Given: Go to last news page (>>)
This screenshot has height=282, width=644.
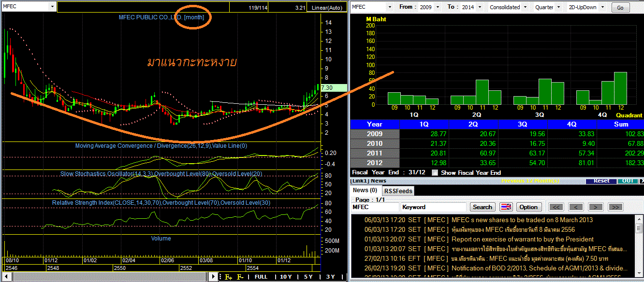Looking at the screenshot, I should (615, 207).
